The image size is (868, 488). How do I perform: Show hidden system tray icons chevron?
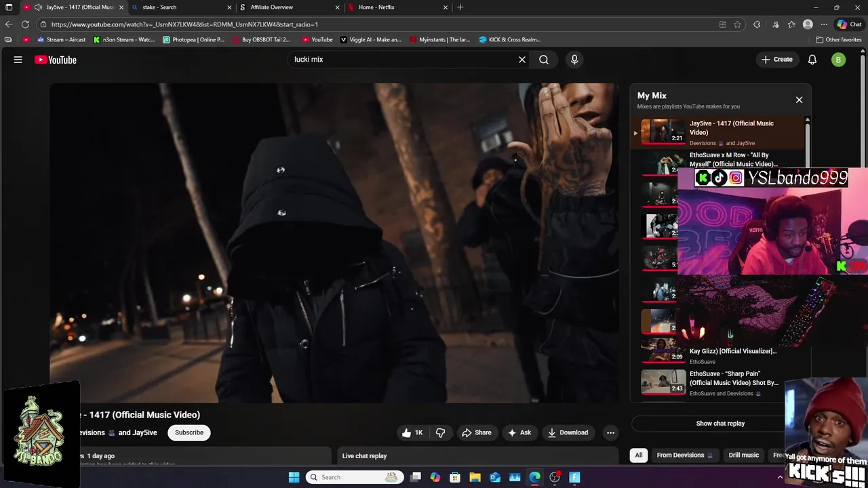point(780,477)
